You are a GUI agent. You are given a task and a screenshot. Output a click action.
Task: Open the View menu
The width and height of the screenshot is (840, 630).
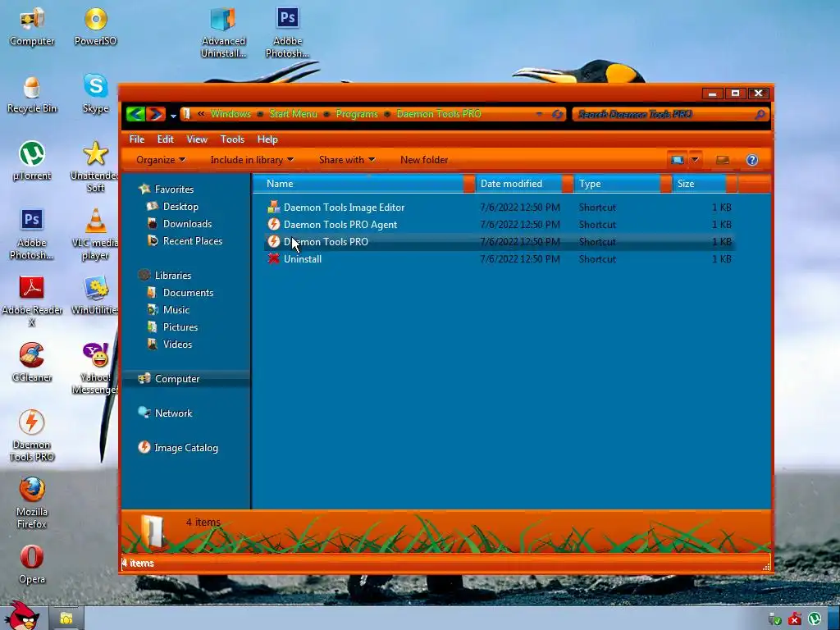[x=197, y=139]
